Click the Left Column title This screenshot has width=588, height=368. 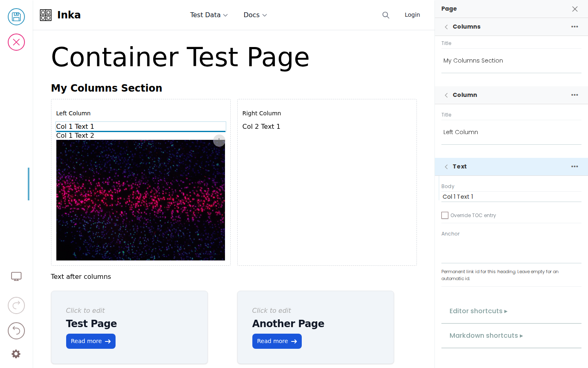pos(73,113)
